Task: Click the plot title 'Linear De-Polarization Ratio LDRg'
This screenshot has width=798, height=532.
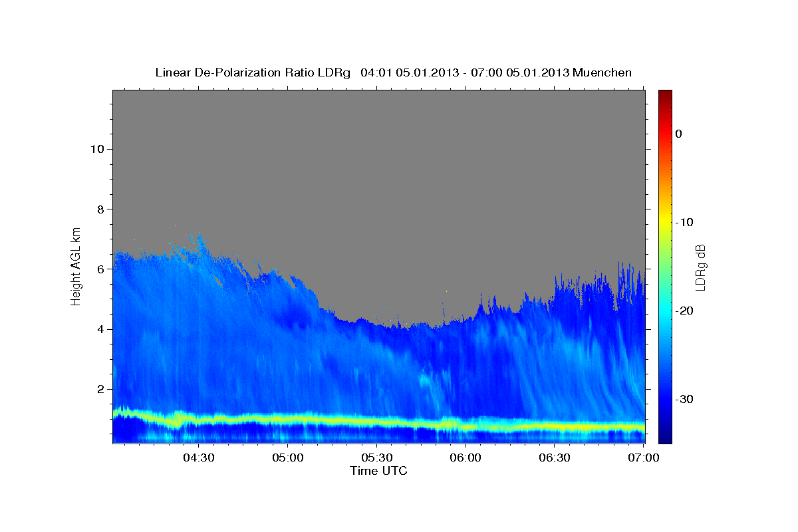Action: (x=253, y=72)
